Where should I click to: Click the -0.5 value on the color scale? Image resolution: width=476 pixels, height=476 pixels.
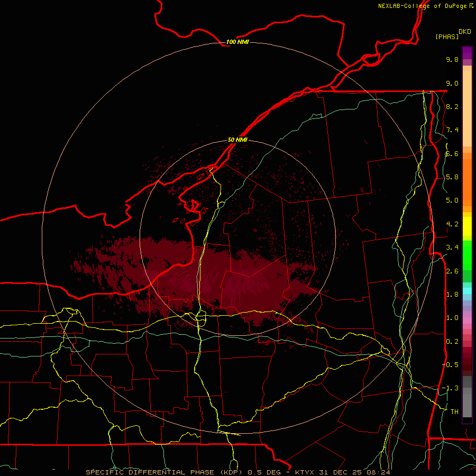pyautogui.click(x=450, y=365)
